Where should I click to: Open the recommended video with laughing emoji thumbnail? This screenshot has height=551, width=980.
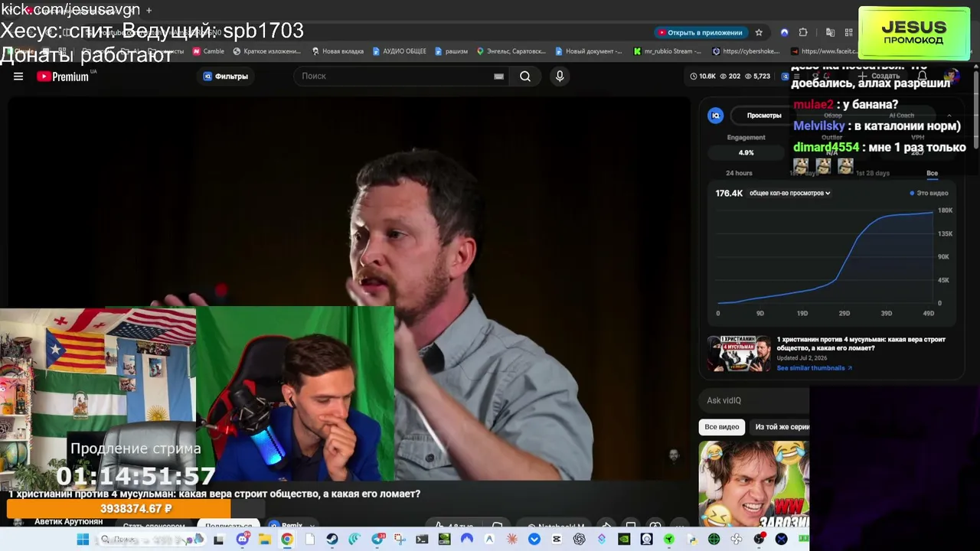click(754, 484)
